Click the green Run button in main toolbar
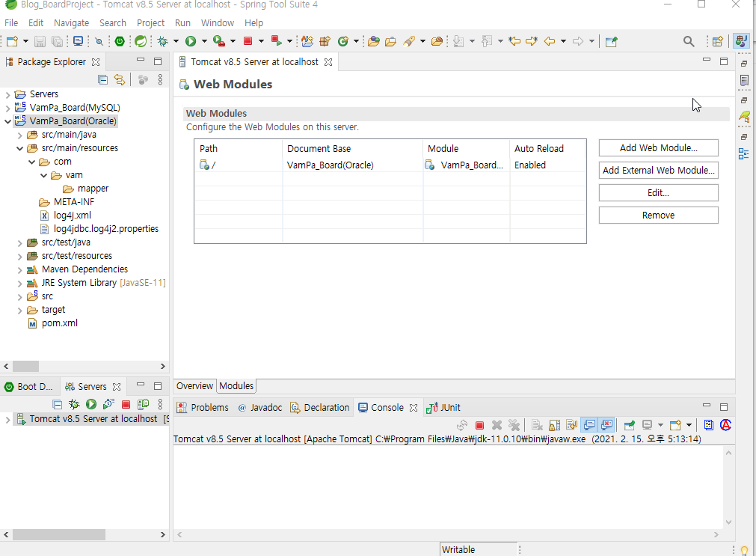The width and height of the screenshot is (756, 556). click(191, 41)
